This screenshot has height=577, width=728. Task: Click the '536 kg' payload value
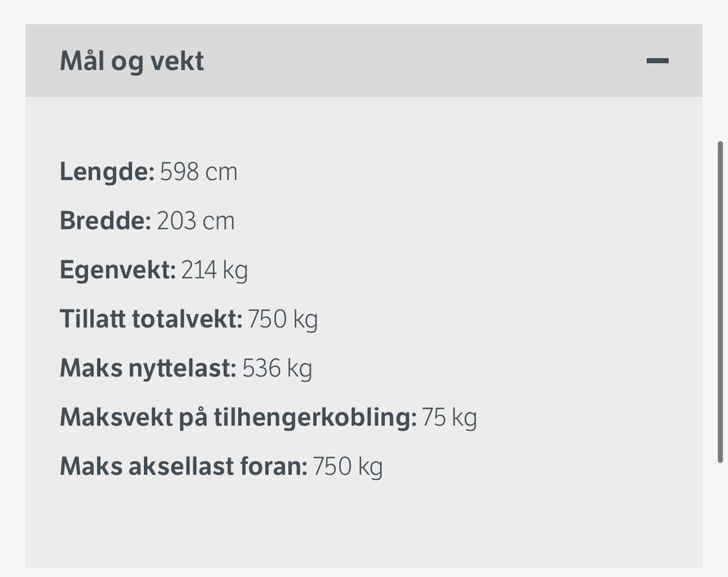pos(278,368)
